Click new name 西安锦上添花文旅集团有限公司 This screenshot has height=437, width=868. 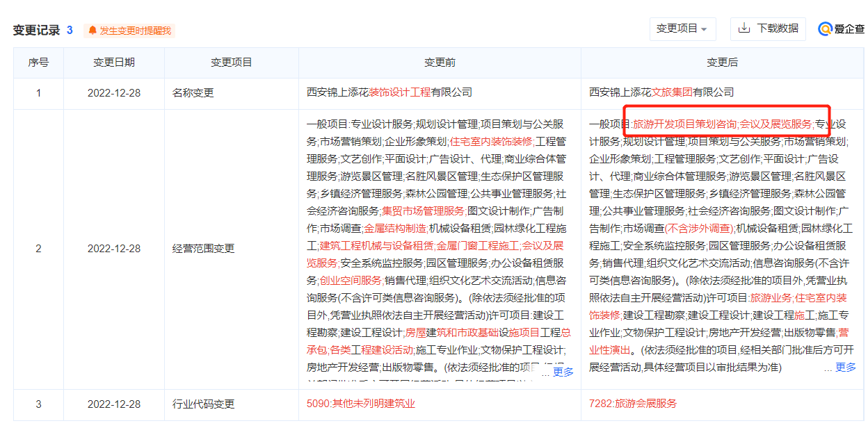point(661,92)
